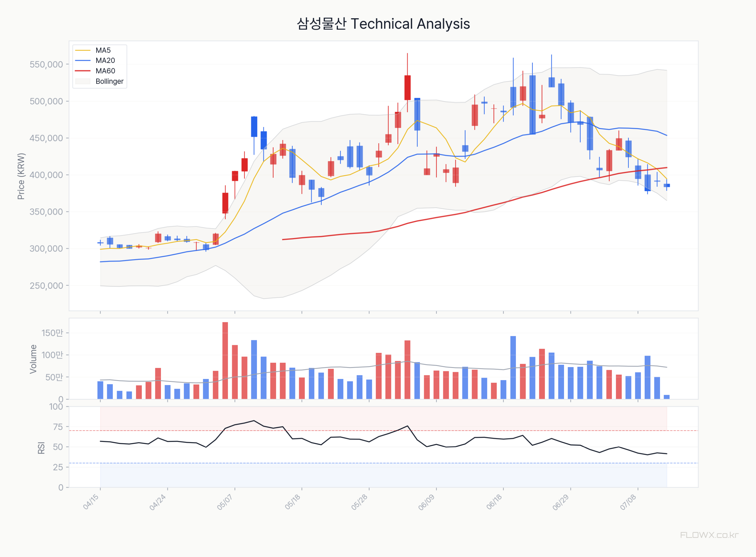756x557 pixels.
Task: Click the '150만' volume axis label
Action: tap(52, 333)
